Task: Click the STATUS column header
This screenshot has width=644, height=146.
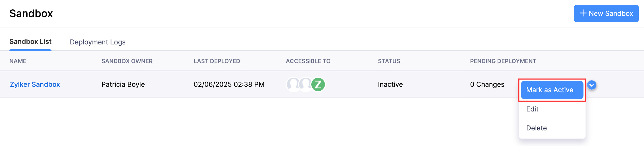Action: [389, 61]
